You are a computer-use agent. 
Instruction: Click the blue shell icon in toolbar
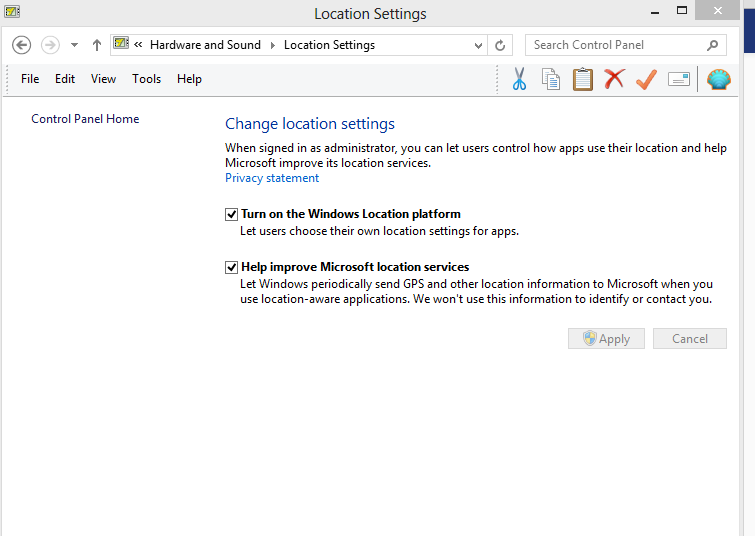pyautogui.click(x=719, y=79)
